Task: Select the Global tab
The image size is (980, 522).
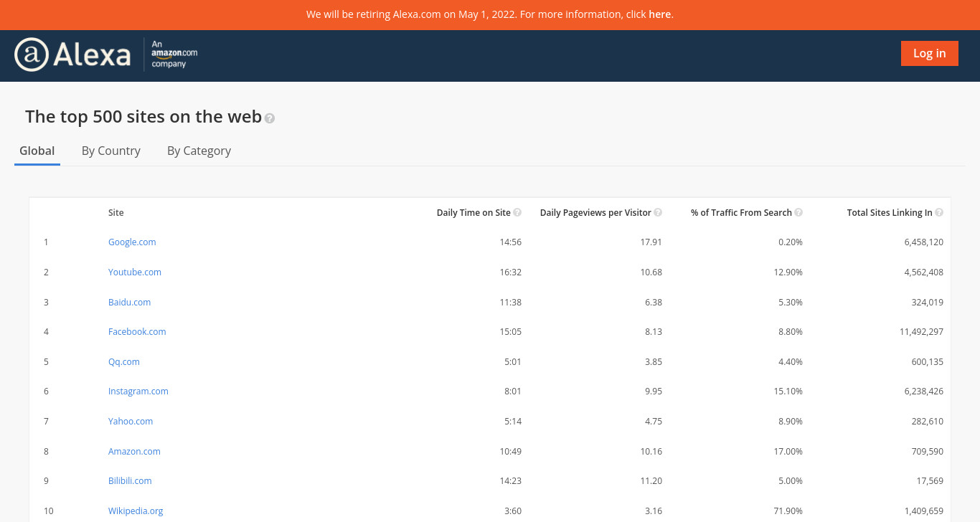Action: point(37,151)
